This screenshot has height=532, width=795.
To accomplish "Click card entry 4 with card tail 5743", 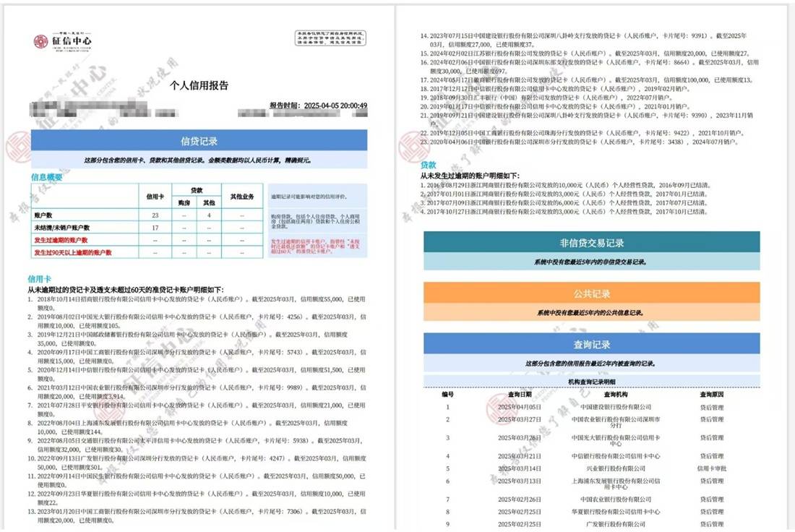I will [x=197, y=356].
